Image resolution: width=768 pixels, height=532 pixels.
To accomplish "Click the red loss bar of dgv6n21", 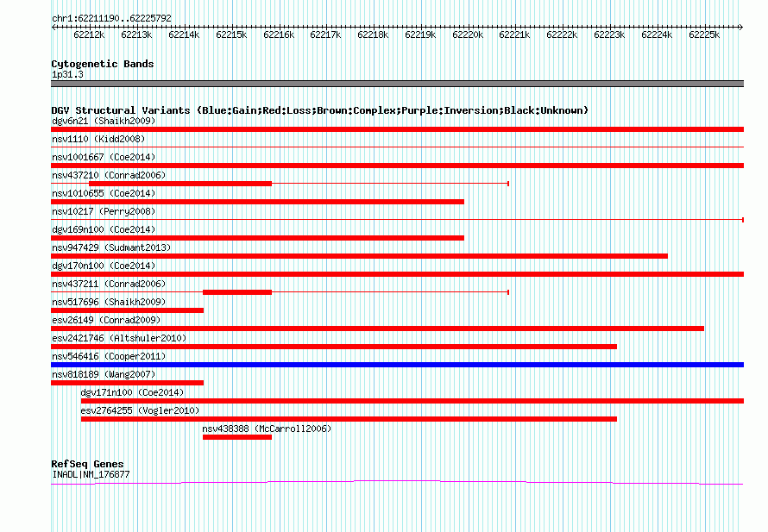I will (x=397, y=129).
